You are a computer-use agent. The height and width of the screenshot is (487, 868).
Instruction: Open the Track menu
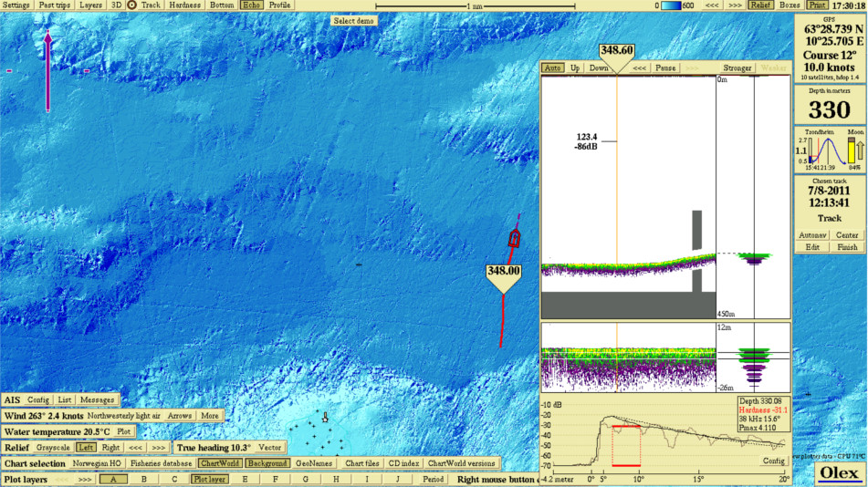(x=151, y=5)
